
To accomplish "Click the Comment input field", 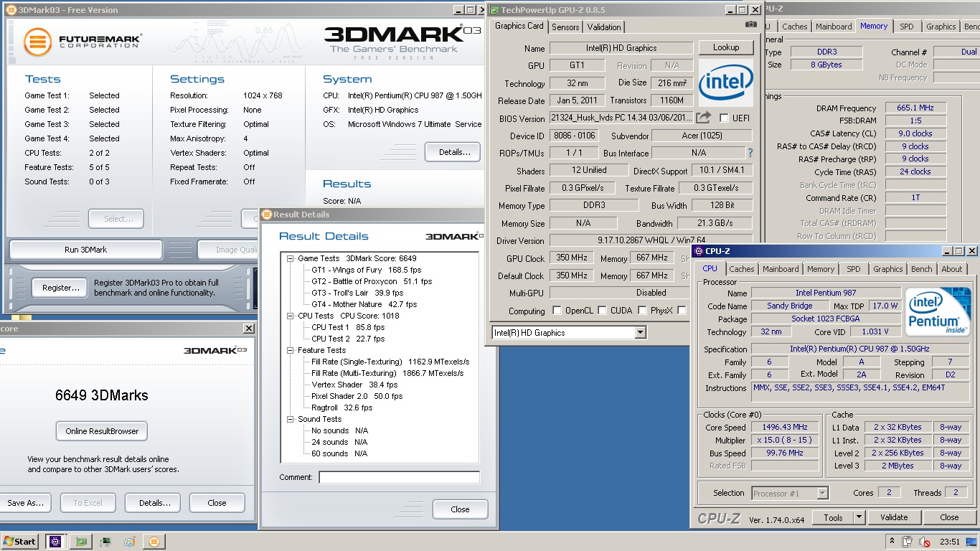I will [x=399, y=477].
